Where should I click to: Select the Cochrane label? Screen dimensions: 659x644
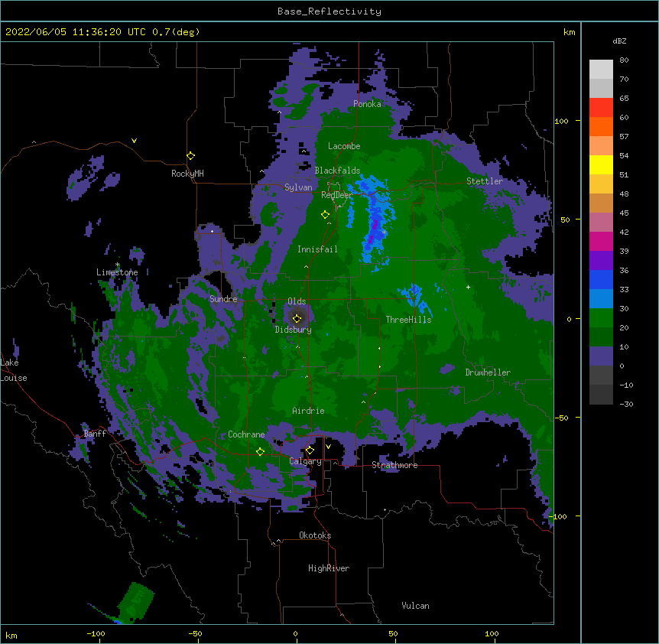point(246,434)
